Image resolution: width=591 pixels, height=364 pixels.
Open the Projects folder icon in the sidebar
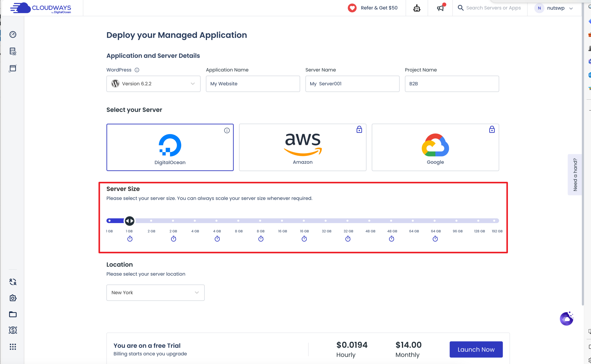[13, 314]
